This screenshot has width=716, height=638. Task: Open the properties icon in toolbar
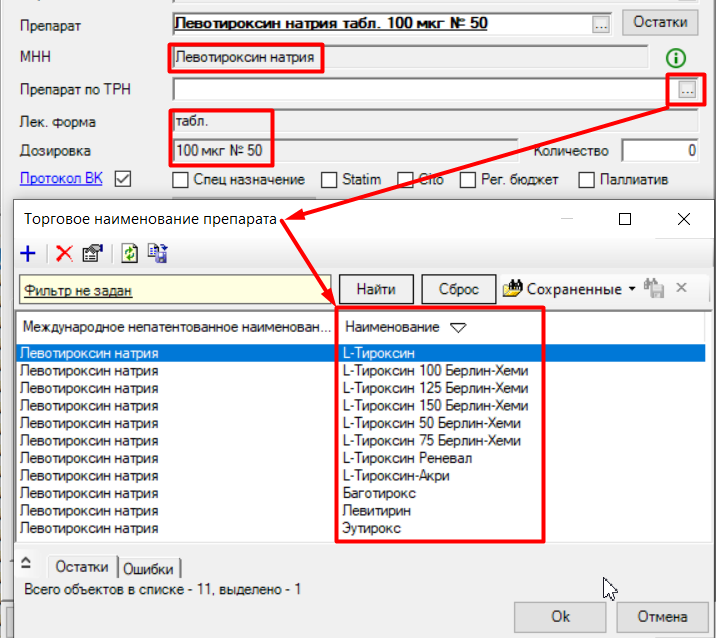click(93, 253)
